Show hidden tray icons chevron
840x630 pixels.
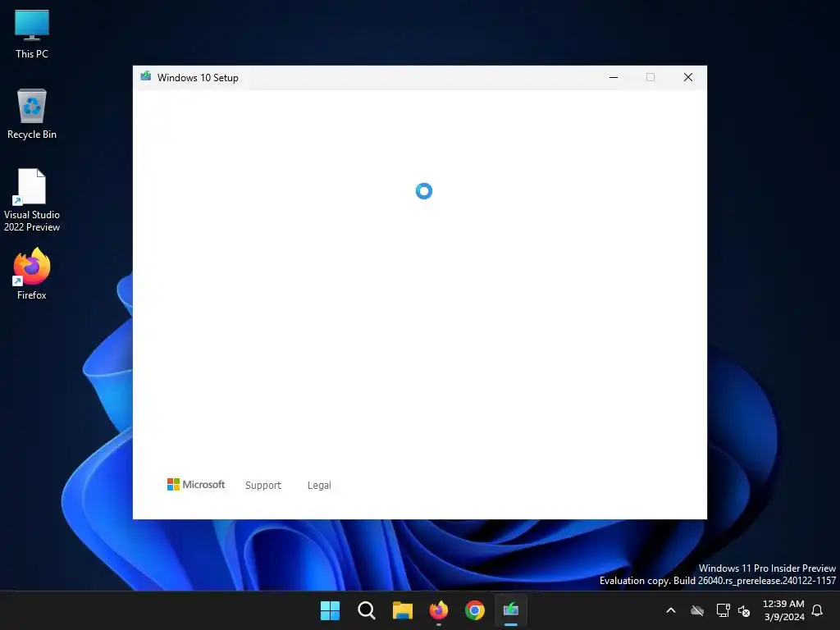(671, 610)
